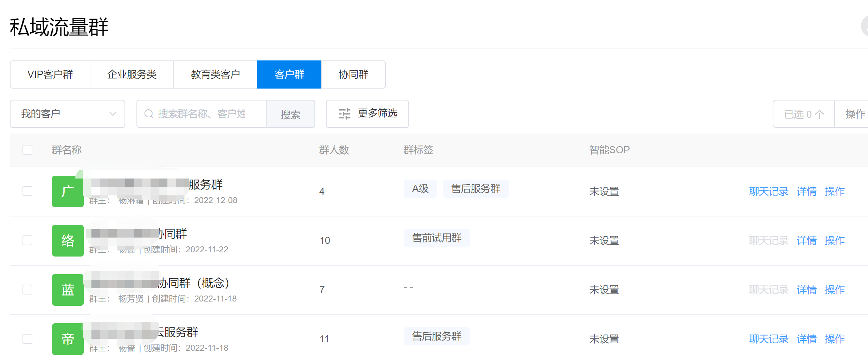Click the magnifier icon in search box

click(149, 114)
